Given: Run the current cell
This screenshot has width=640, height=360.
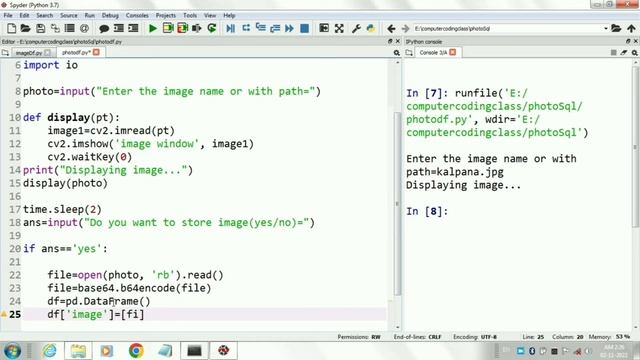Looking at the screenshot, I should pos(168,28).
